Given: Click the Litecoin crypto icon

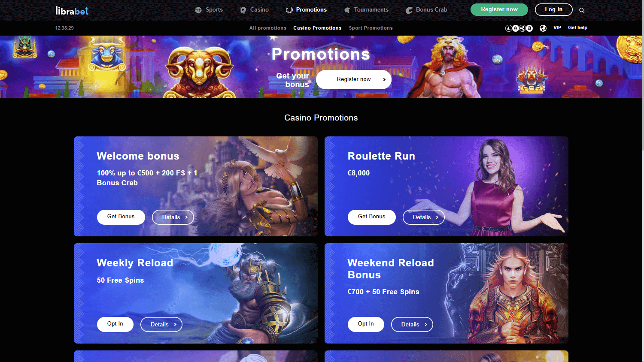Looking at the screenshot, I should click(x=509, y=28).
